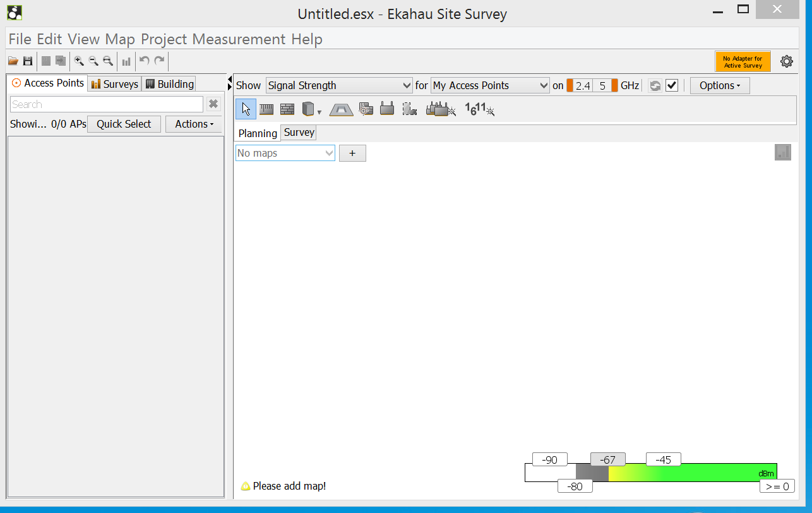Select the brick wall drawing tool
812x513 pixels.
(x=287, y=109)
